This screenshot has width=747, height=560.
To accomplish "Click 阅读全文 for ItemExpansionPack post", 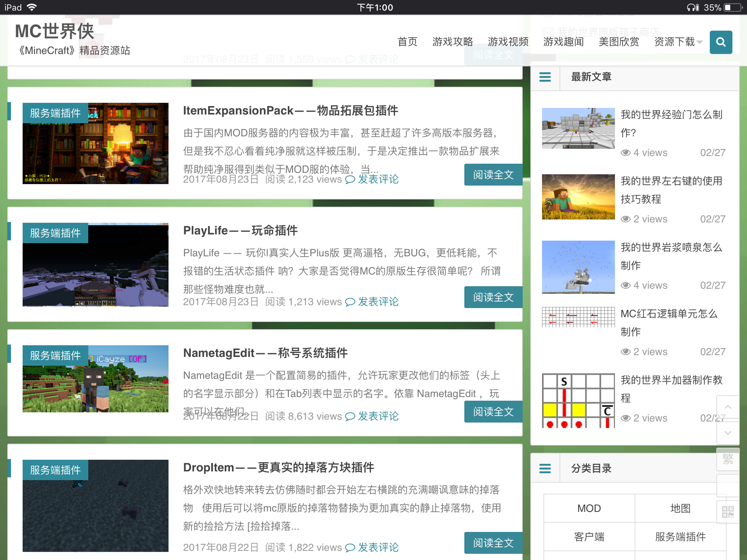I will point(493,175).
